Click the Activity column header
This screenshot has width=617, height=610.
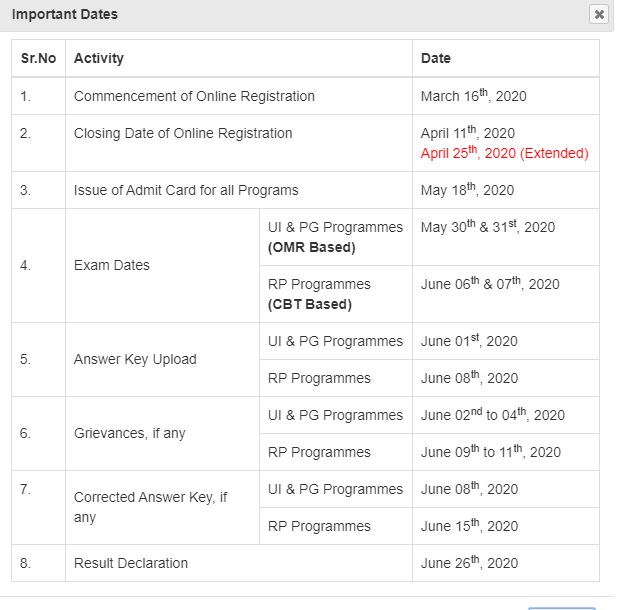click(x=99, y=58)
